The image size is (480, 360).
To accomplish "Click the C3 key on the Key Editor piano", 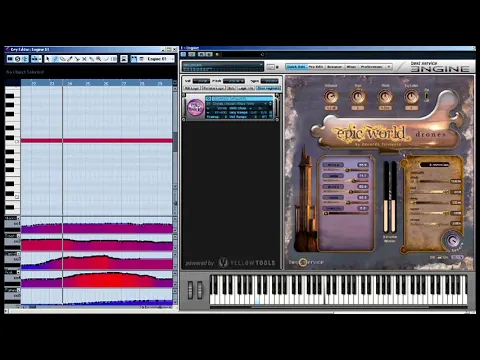I will (12, 142).
